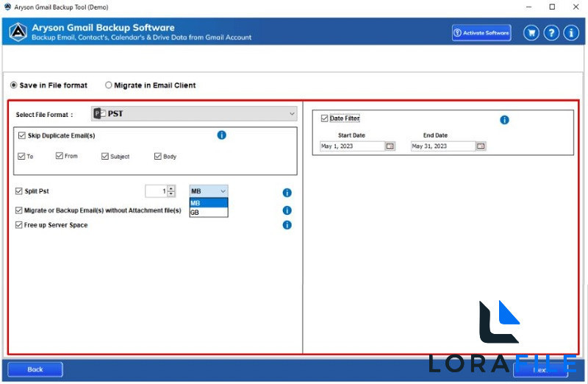This screenshot has height=384, width=588.
Task: Close the Aryson Gmail Backup window
Action: (576, 7)
